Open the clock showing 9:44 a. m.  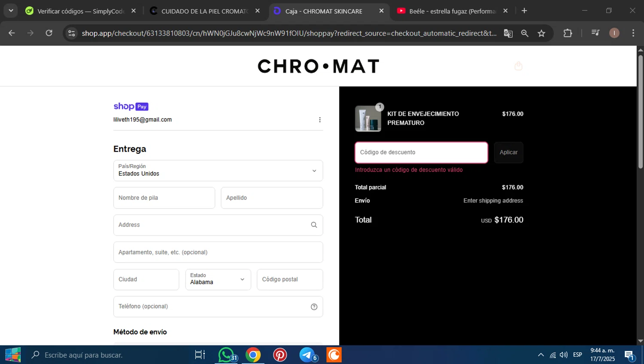pyautogui.click(x=602, y=355)
